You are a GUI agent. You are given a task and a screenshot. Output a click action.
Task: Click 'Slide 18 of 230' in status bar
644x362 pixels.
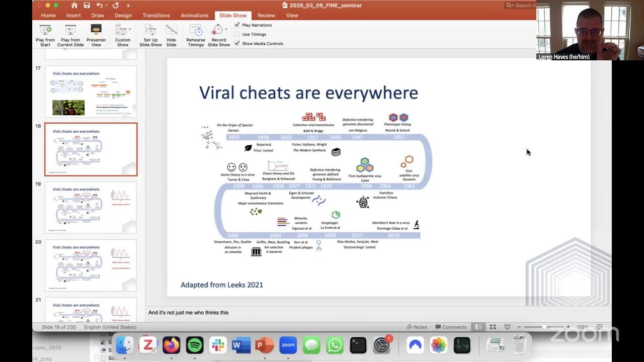59,327
